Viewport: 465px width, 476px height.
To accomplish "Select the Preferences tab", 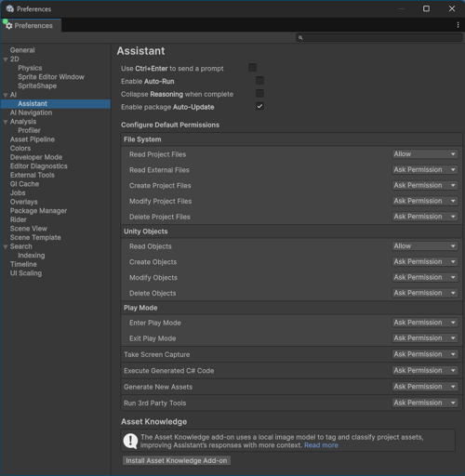I will click(x=31, y=25).
